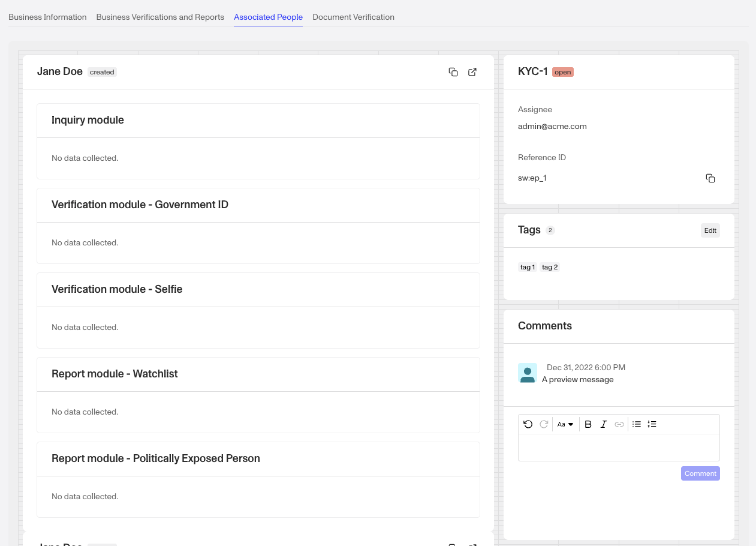
Task: Click the Dec 31, 2022 6:00 PM timestamp
Action: pyautogui.click(x=586, y=367)
